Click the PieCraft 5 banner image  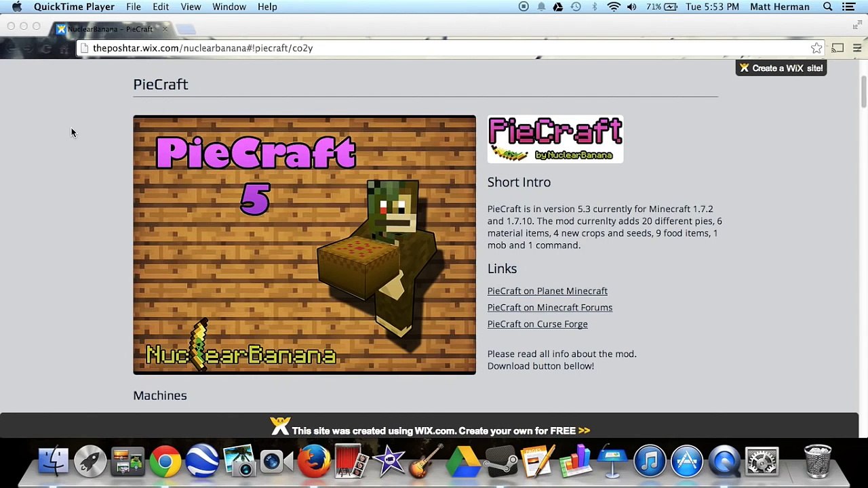304,245
